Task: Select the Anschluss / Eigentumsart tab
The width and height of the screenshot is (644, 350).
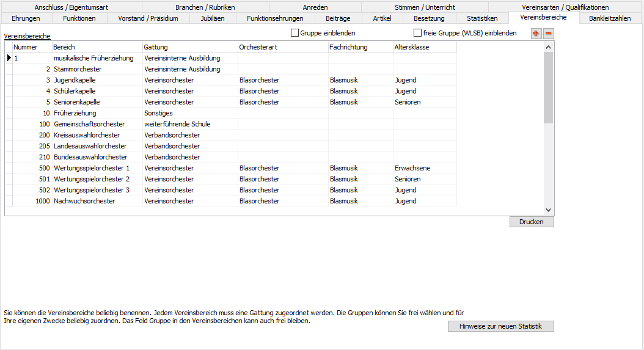Action: click(71, 7)
